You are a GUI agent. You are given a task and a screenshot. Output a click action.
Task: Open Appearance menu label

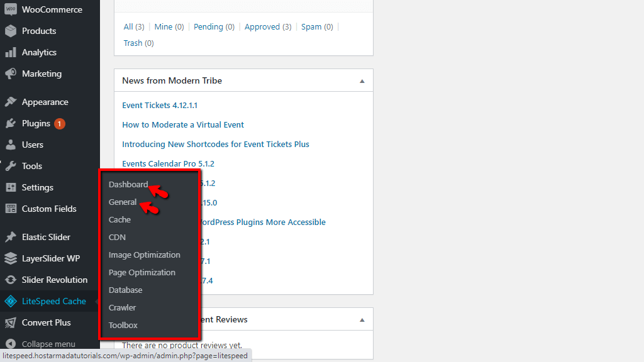[45, 102]
